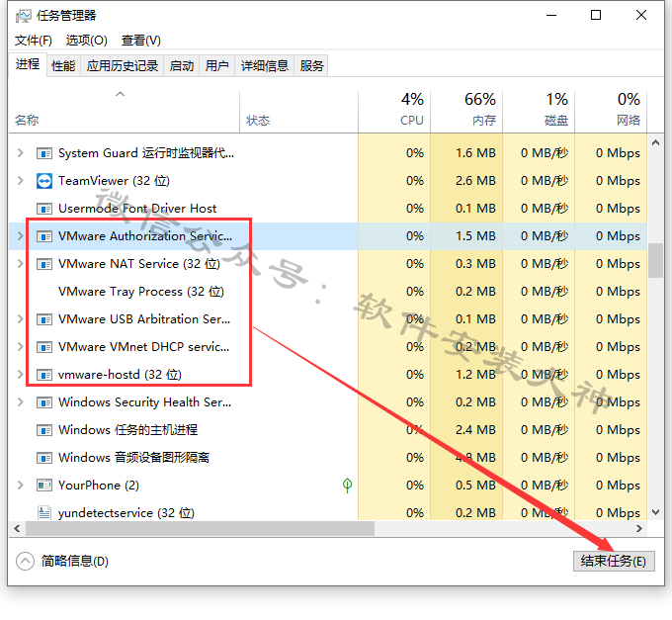
Task: Collapse to 简略信息 using the circle arrow icon
Action: 25,561
